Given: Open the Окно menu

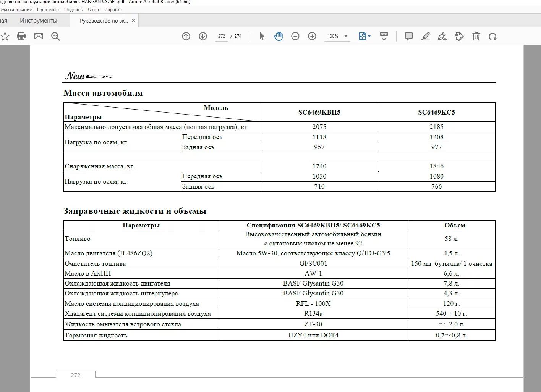Looking at the screenshot, I should point(93,10).
